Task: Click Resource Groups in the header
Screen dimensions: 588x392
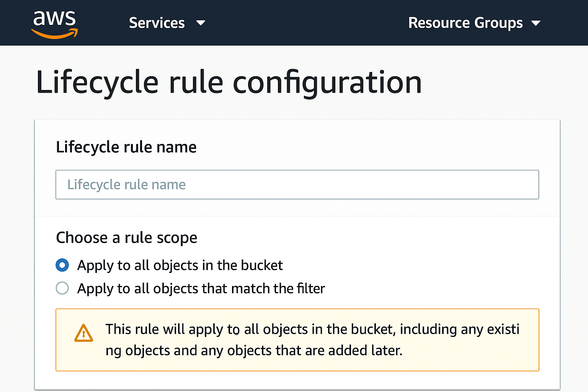Action: [465, 23]
